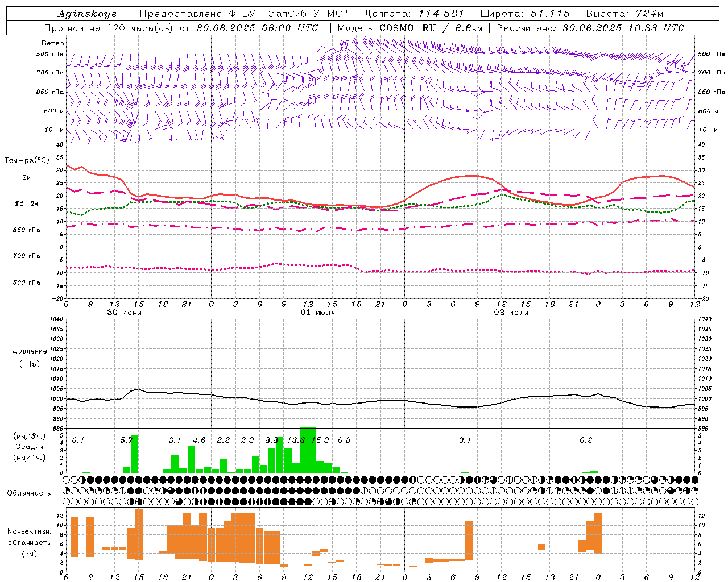
Task: Select the date label 02 июля
Action: tap(511, 312)
